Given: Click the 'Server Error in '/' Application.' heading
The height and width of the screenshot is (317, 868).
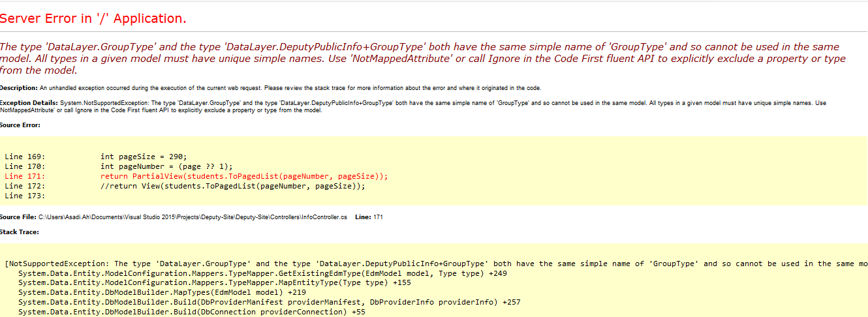Looking at the screenshot, I should click(x=93, y=18).
